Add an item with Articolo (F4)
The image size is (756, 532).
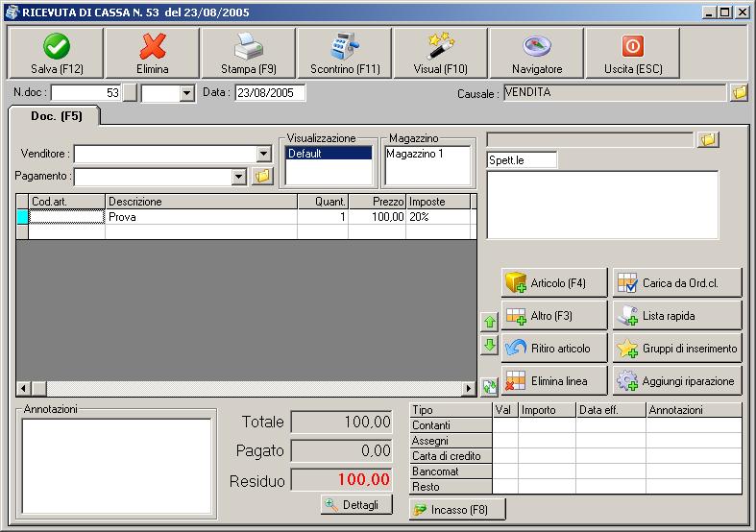tap(554, 283)
